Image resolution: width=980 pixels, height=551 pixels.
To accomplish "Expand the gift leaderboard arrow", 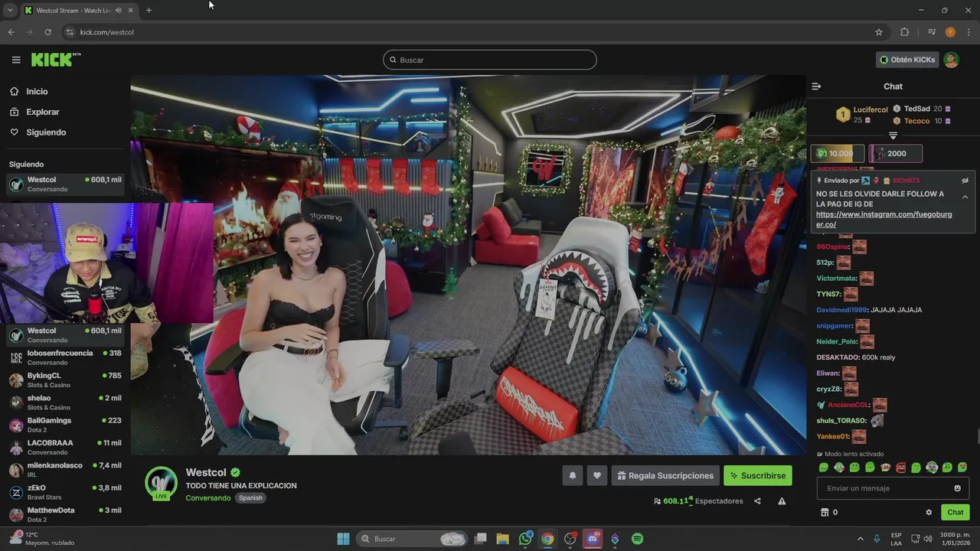I will [x=893, y=135].
